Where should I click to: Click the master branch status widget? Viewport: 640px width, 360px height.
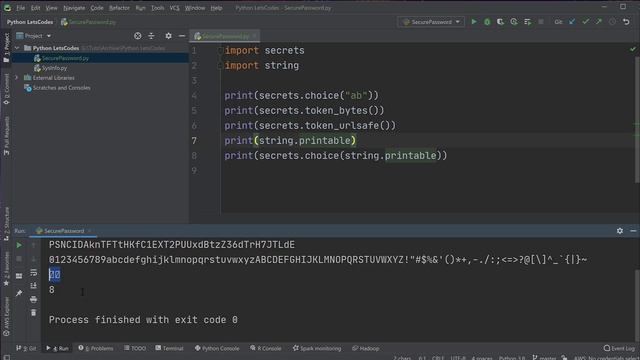pyautogui.click(x=544, y=358)
